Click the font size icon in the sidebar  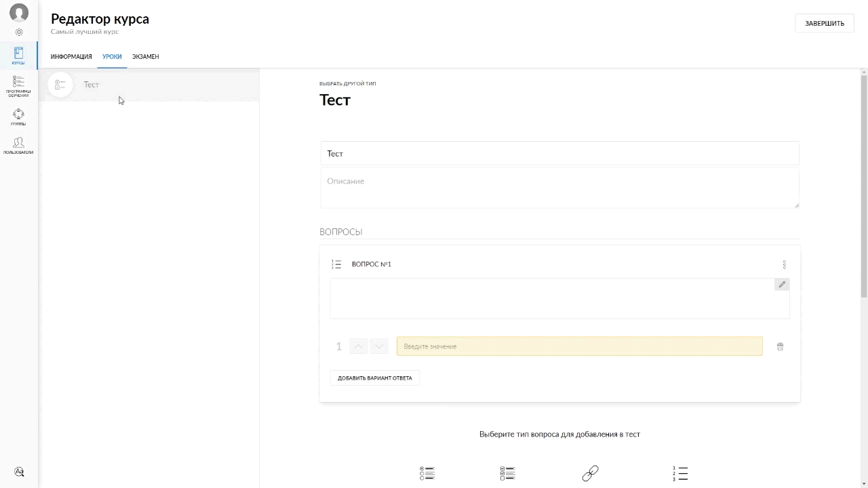pyautogui.click(x=19, y=472)
